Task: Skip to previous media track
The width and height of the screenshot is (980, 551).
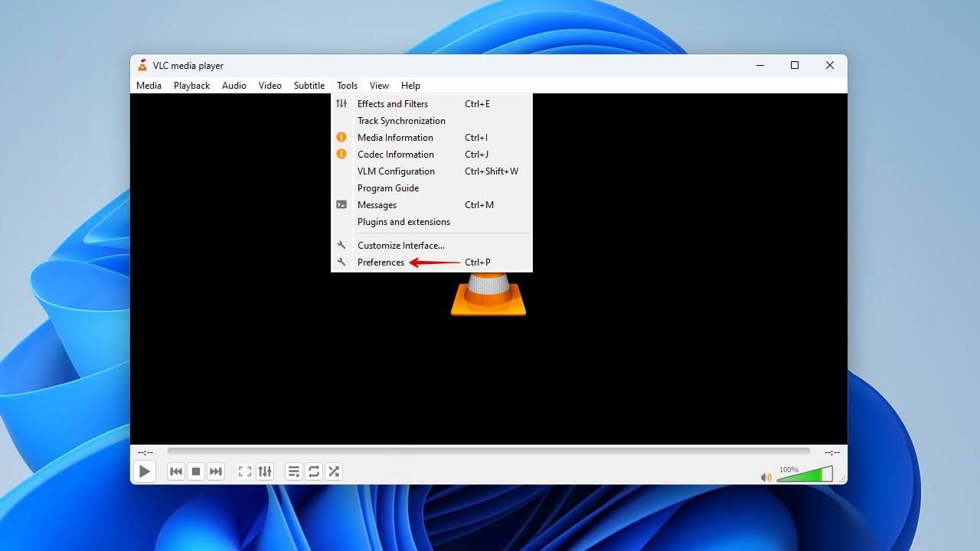Action: [x=176, y=471]
